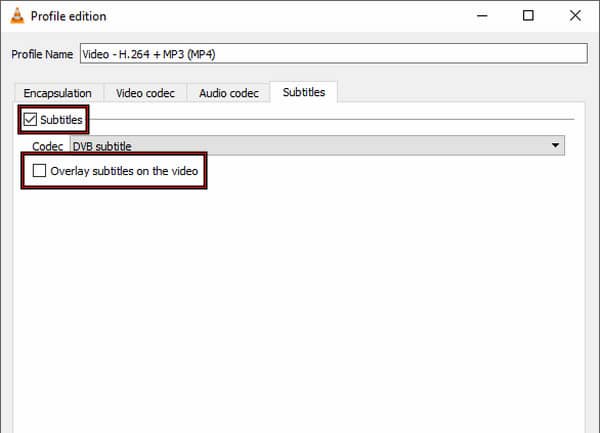Minimize the Profile edition window
Screen dimensions: 600x433
pos(482,16)
